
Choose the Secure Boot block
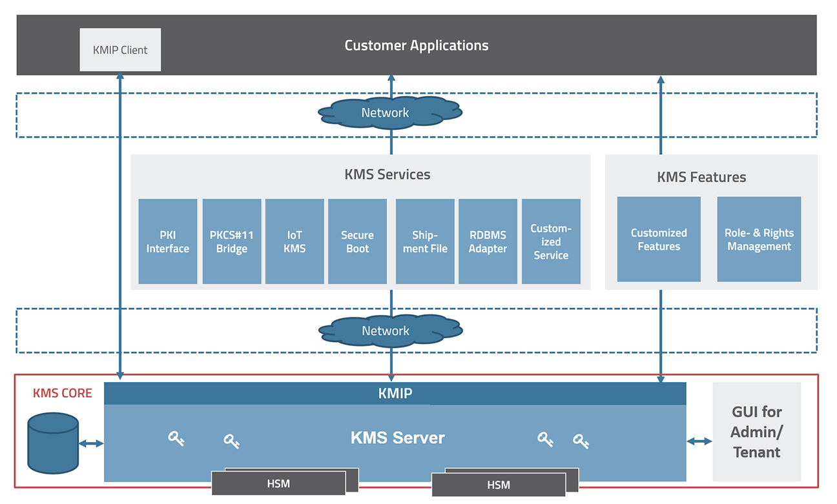(x=357, y=241)
